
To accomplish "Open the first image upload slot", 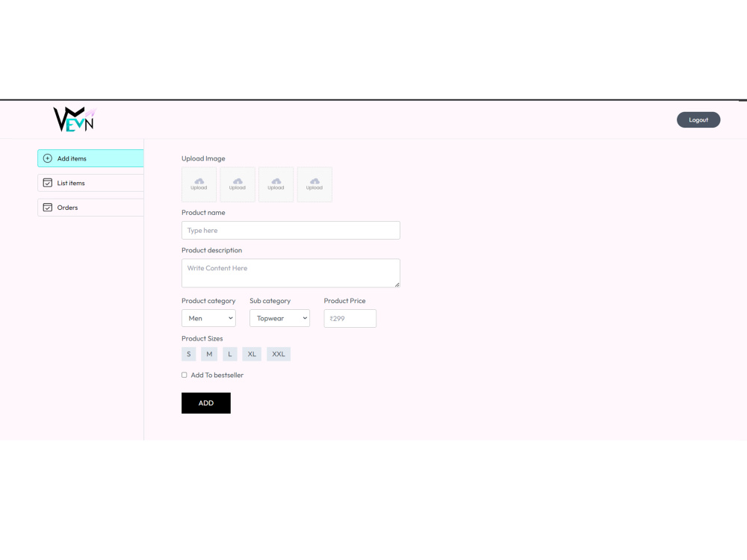I will 199,184.
